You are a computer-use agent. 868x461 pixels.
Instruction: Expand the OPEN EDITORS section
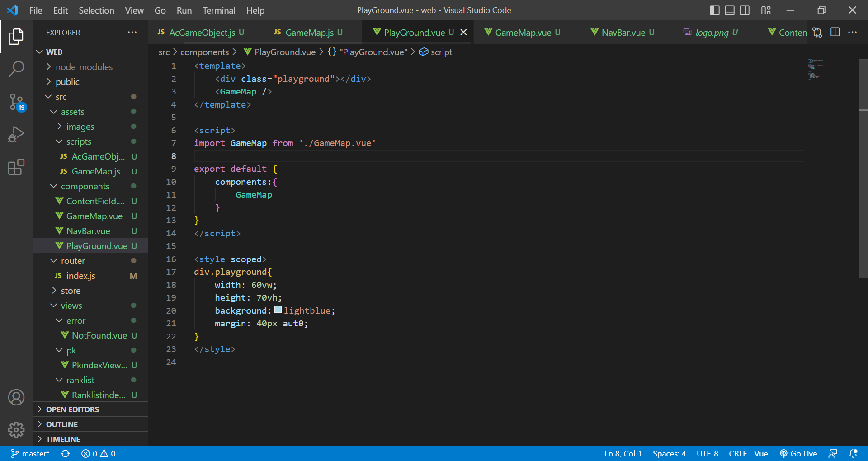pos(90,409)
